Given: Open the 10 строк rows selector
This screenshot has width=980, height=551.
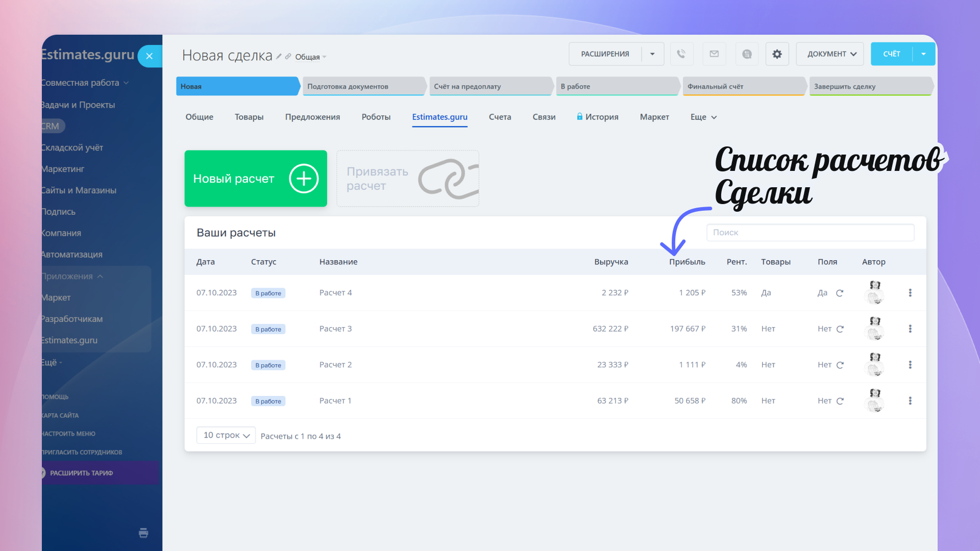Looking at the screenshot, I should 226,435.
